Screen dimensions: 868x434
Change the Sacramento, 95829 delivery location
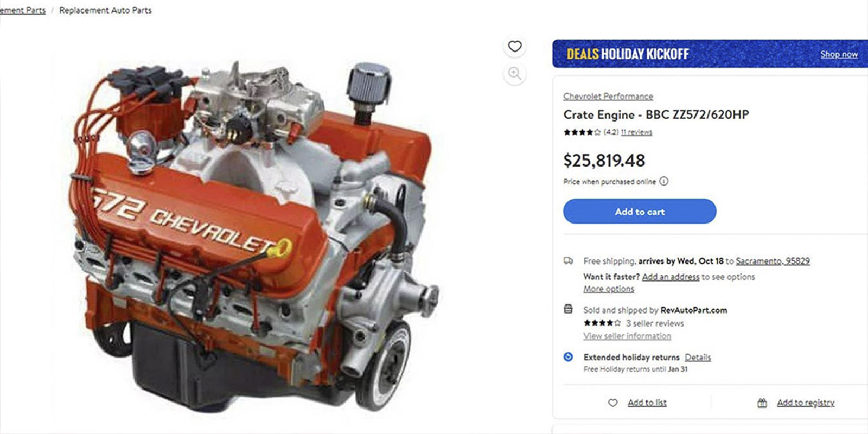click(773, 261)
